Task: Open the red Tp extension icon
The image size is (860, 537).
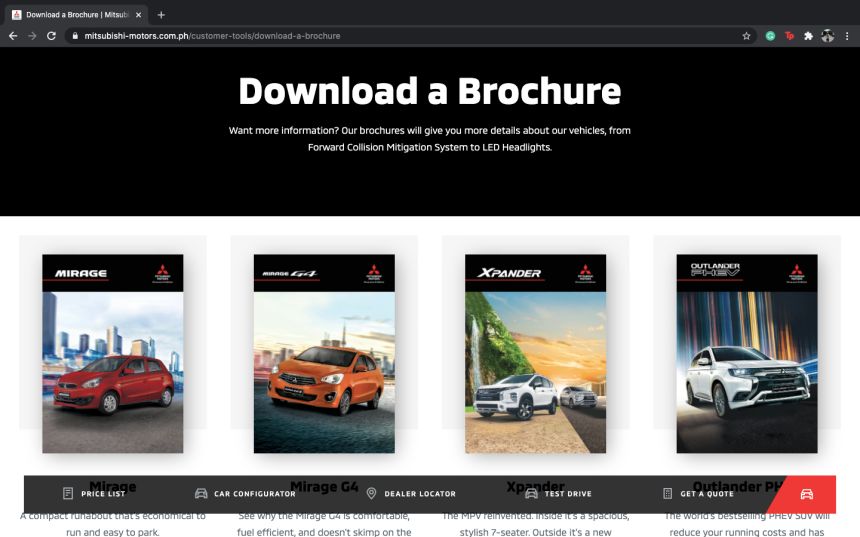Action: pos(789,36)
